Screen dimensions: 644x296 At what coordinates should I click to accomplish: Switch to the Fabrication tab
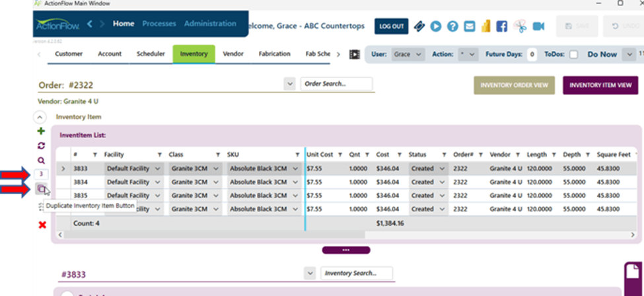point(274,54)
